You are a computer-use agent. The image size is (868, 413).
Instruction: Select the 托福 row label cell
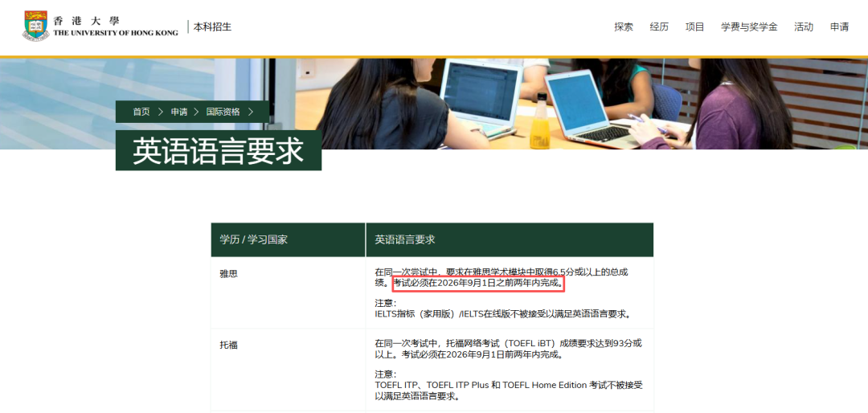tap(229, 344)
